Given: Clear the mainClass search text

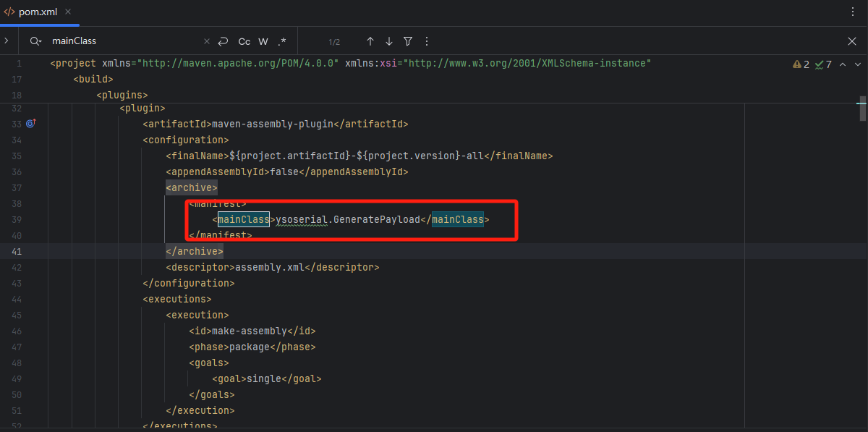Looking at the screenshot, I should coord(206,41).
